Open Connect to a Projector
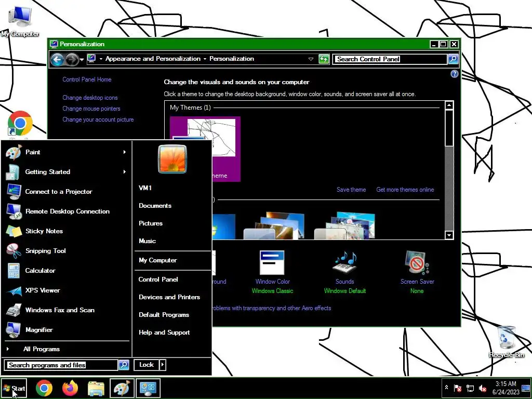This screenshot has height=399, width=532. (66, 192)
